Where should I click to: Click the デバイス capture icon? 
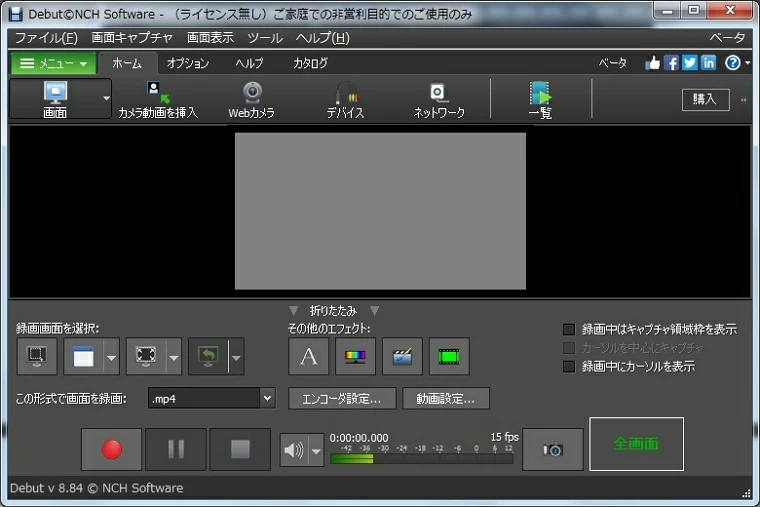click(x=345, y=100)
